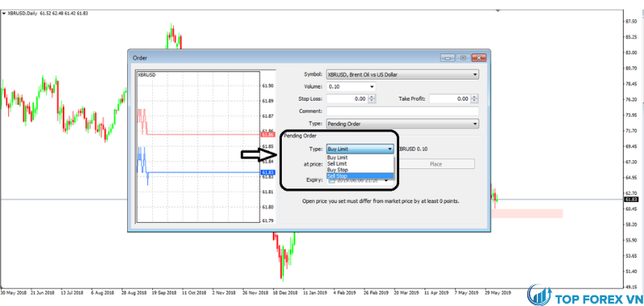The width and height of the screenshot is (644, 306).
Task: Collapse the pending Type dropdown showing Buy Limit
Action: coord(360,149)
